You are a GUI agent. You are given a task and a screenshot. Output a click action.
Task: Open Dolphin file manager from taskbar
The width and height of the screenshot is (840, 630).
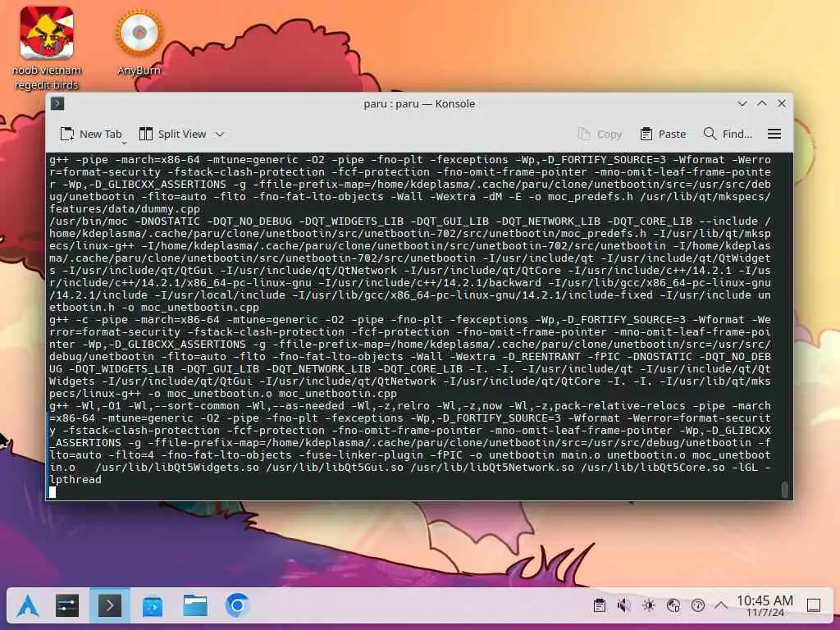tap(195, 606)
